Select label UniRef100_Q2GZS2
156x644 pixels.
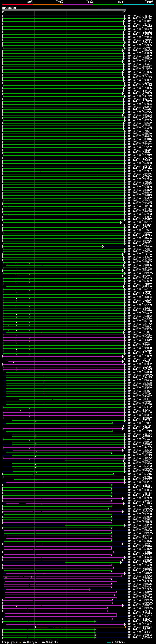click(x=140, y=32)
